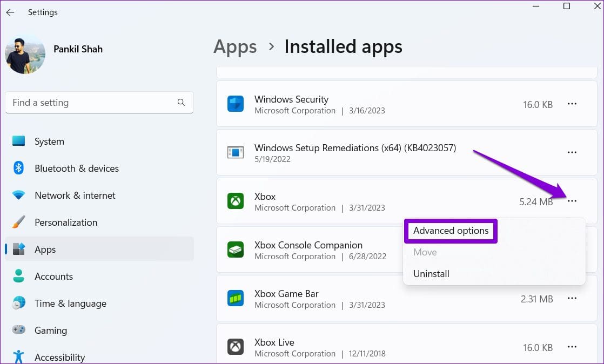The height and width of the screenshot is (364, 604).
Task: Click the Gaming controller icon
Action: [18, 330]
